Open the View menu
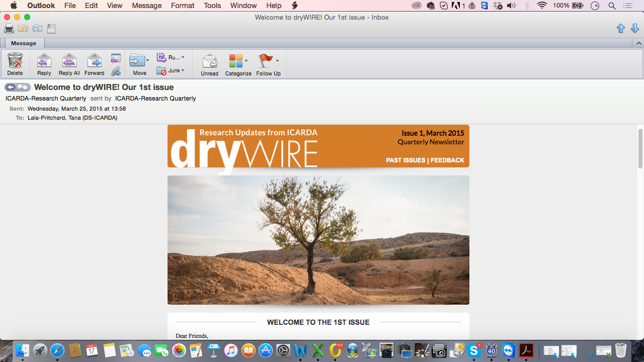Viewport: 644px width, 362px height. pos(115,6)
